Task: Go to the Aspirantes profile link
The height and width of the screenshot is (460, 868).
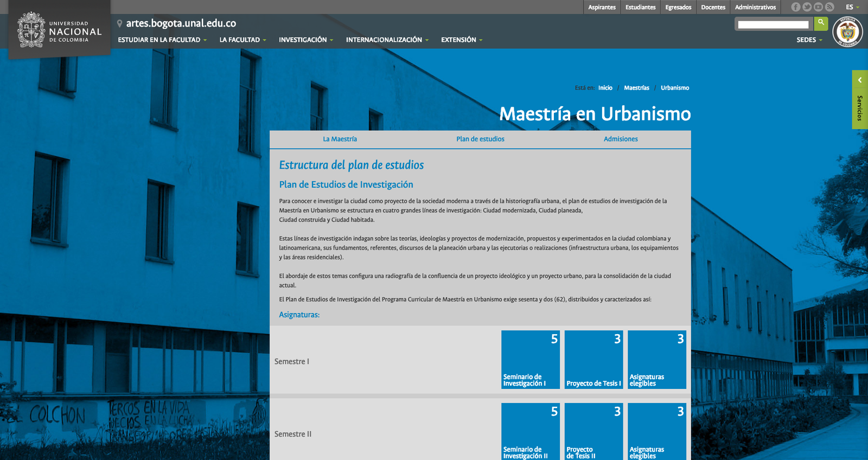Action: tap(602, 7)
